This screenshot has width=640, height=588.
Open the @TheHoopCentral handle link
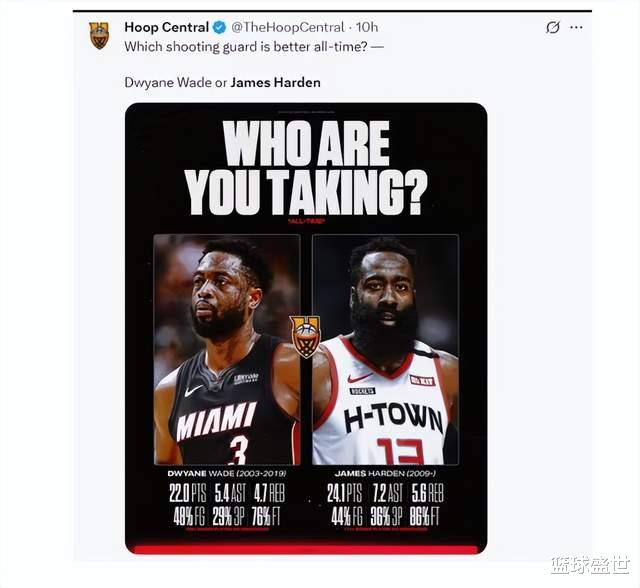(288, 27)
